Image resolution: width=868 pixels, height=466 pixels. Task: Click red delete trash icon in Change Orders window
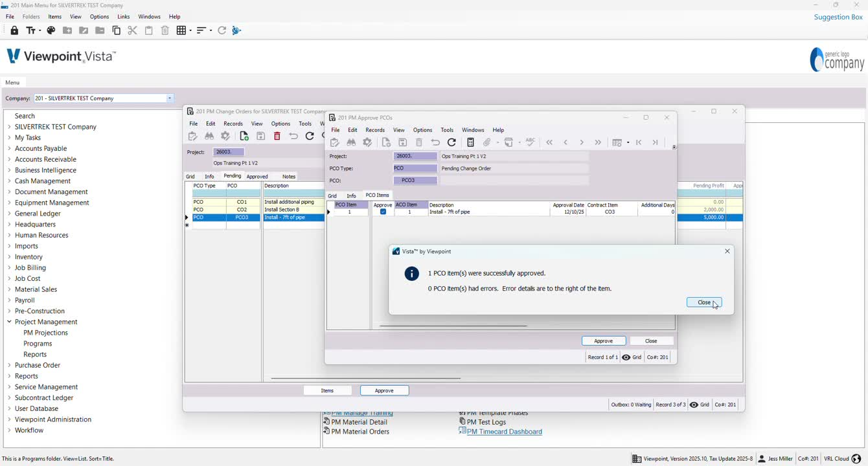[x=277, y=136]
